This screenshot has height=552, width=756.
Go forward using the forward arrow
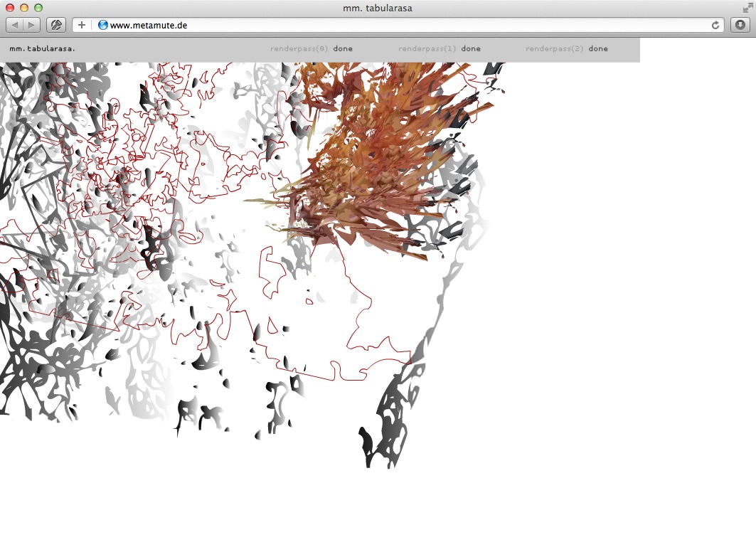click(x=32, y=25)
